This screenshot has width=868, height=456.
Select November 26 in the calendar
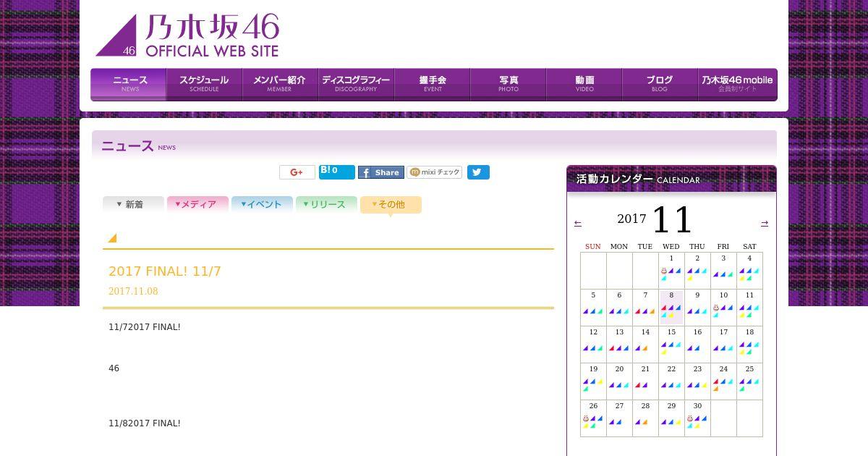(593, 418)
